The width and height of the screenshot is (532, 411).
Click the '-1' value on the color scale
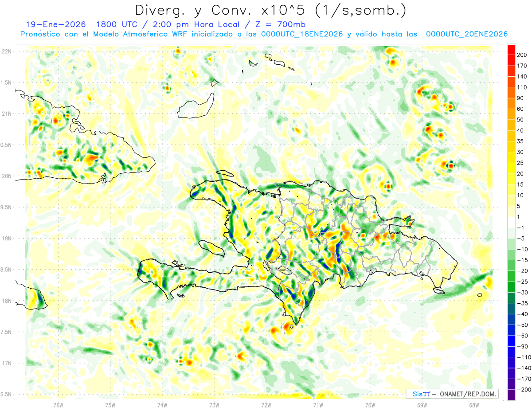point(521,228)
